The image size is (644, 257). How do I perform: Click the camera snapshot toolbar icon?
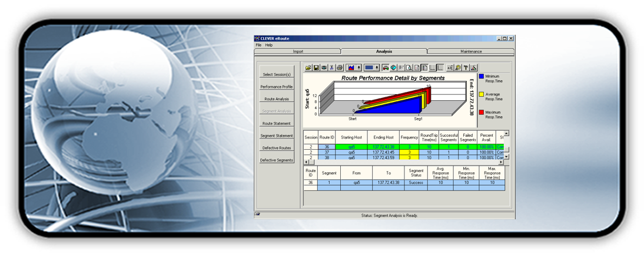coord(324,67)
